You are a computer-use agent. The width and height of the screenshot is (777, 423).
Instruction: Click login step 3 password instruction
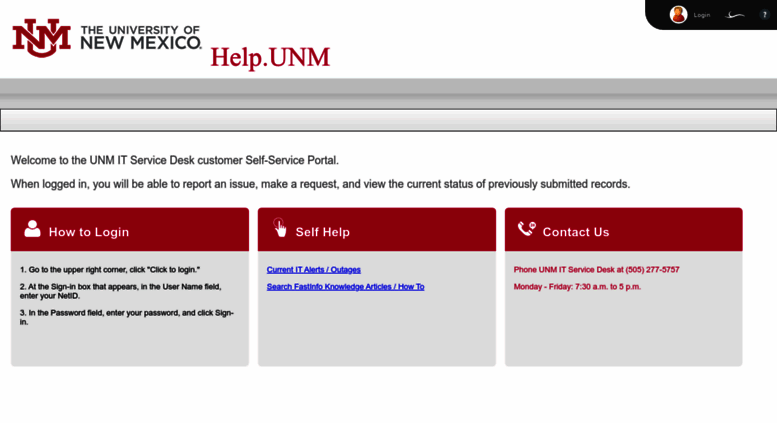point(127,317)
